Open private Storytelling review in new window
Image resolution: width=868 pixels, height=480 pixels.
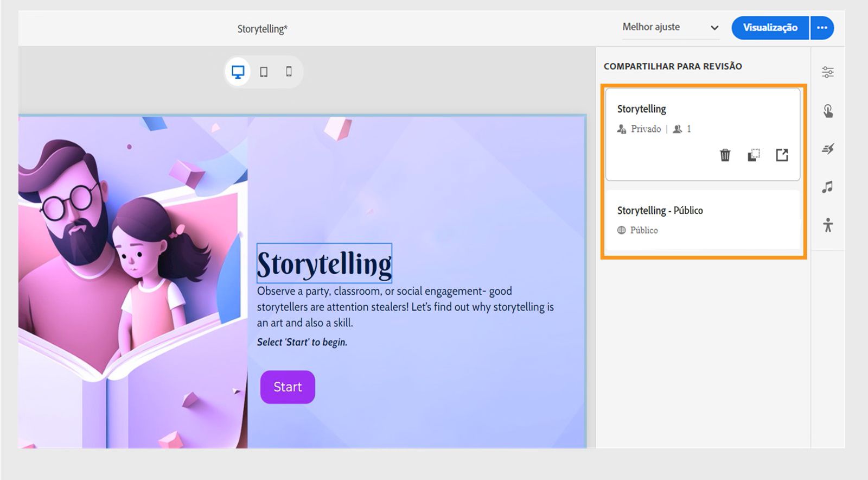pos(782,155)
